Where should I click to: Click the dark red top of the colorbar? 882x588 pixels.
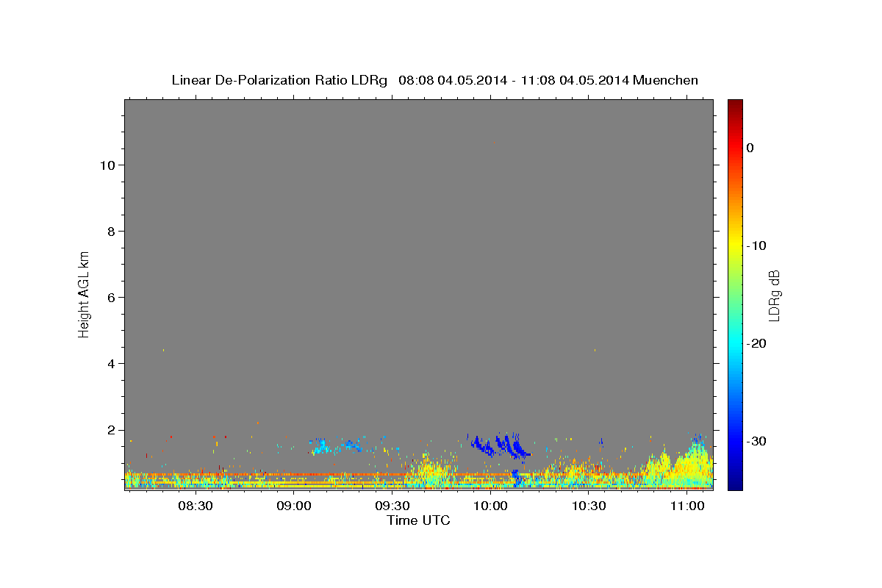735,104
